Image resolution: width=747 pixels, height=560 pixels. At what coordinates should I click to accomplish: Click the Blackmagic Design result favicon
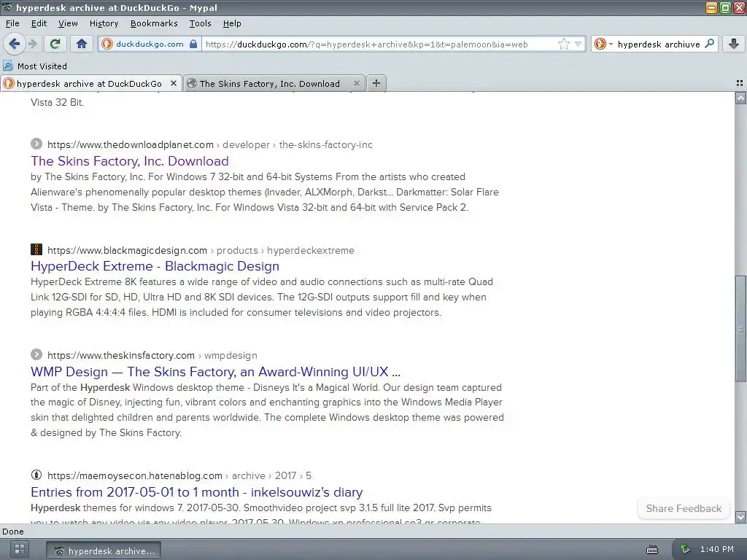(x=36, y=249)
